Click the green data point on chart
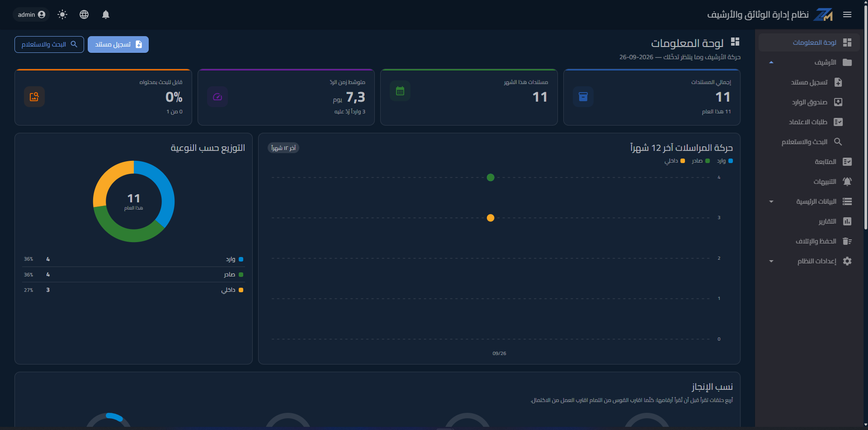 (491, 178)
